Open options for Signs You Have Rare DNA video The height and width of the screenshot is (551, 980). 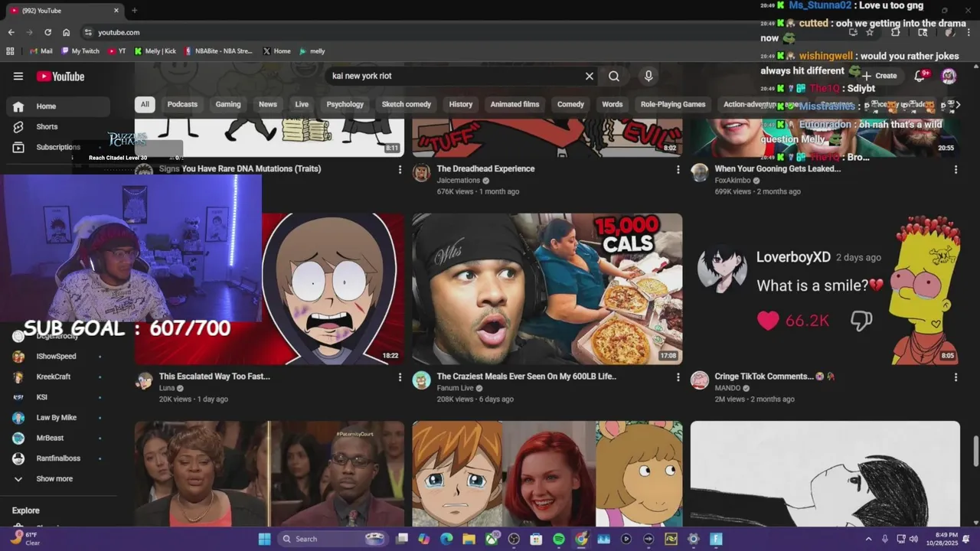pos(400,169)
